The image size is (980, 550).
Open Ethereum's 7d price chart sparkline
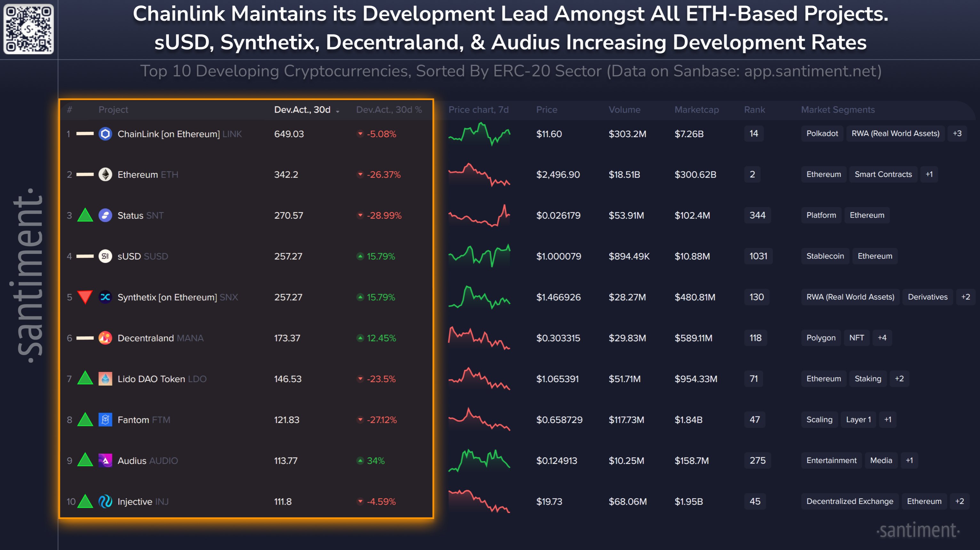(479, 175)
